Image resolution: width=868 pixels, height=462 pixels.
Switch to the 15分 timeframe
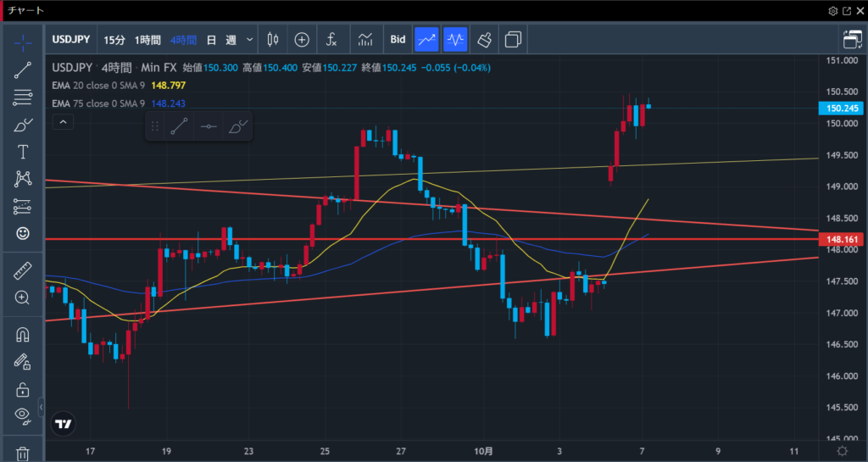point(114,39)
